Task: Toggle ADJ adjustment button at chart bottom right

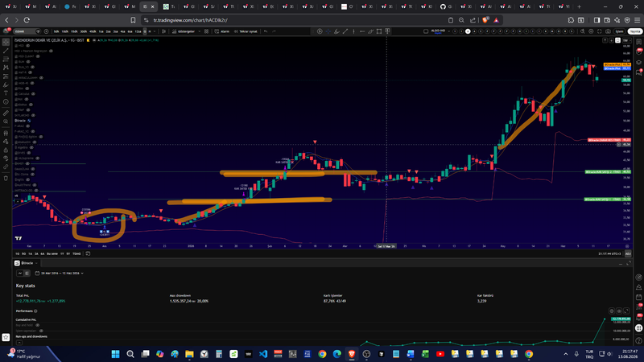Action: (x=628, y=253)
